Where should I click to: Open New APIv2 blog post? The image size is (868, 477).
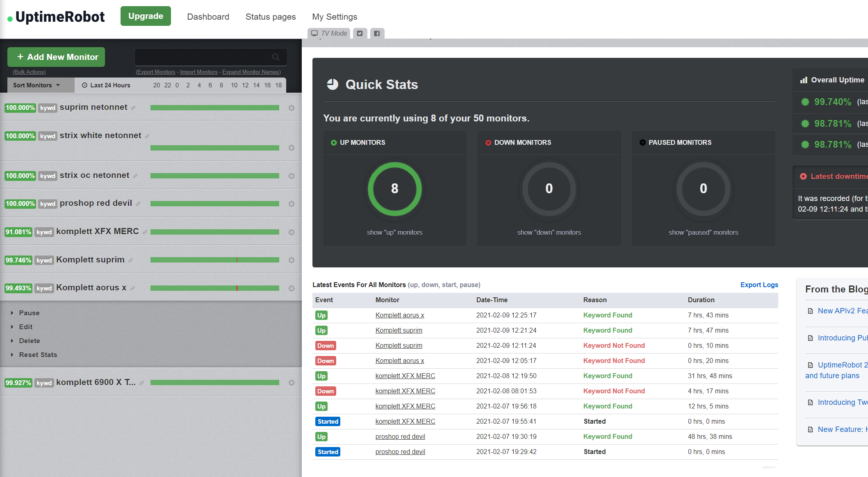[x=843, y=311]
